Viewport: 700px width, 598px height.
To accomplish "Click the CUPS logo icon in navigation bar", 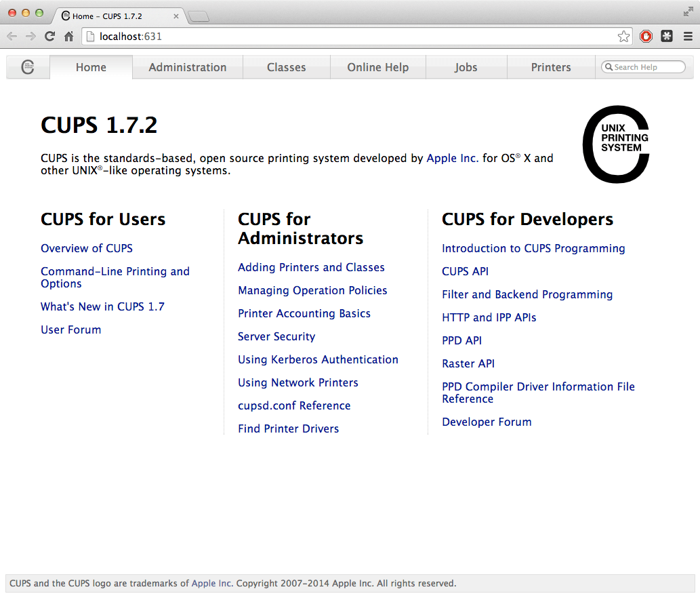I will click(28, 67).
